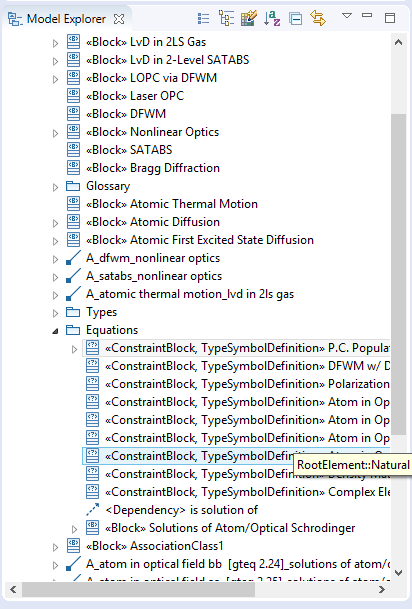Expand the Glossary folder
Screen dimensions: 412x609
pos(56,187)
